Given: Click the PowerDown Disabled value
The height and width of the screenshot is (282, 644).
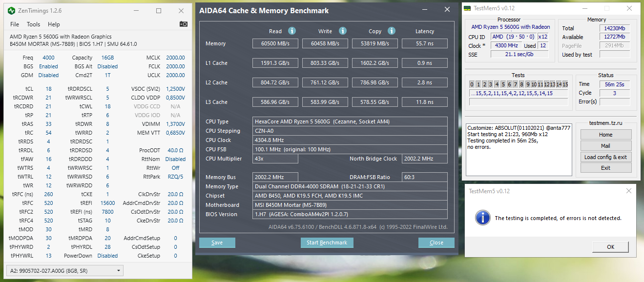Looking at the screenshot, I should click(x=107, y=256).
